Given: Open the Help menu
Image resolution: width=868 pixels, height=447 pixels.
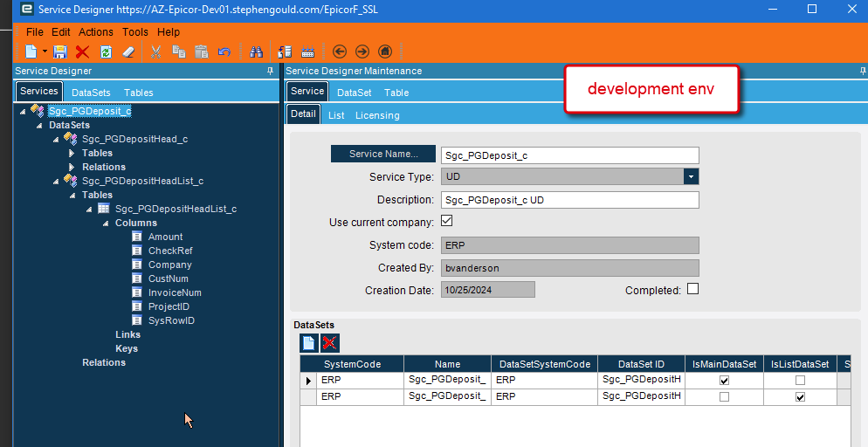Looking at the screenshot, I should click(x=169, y=32).
